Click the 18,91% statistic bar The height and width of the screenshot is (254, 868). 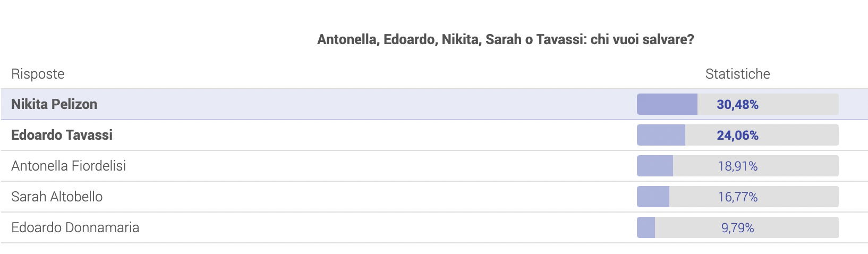tap(738, 166)
